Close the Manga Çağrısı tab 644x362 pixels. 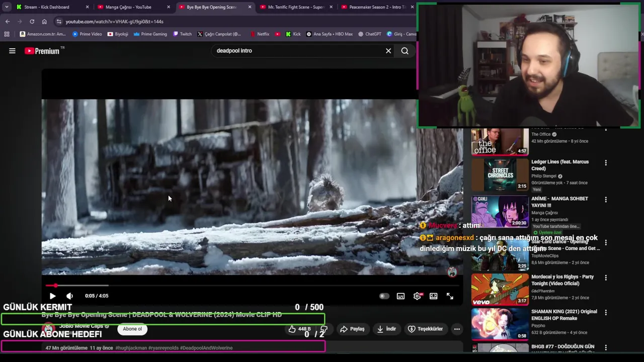169,7
